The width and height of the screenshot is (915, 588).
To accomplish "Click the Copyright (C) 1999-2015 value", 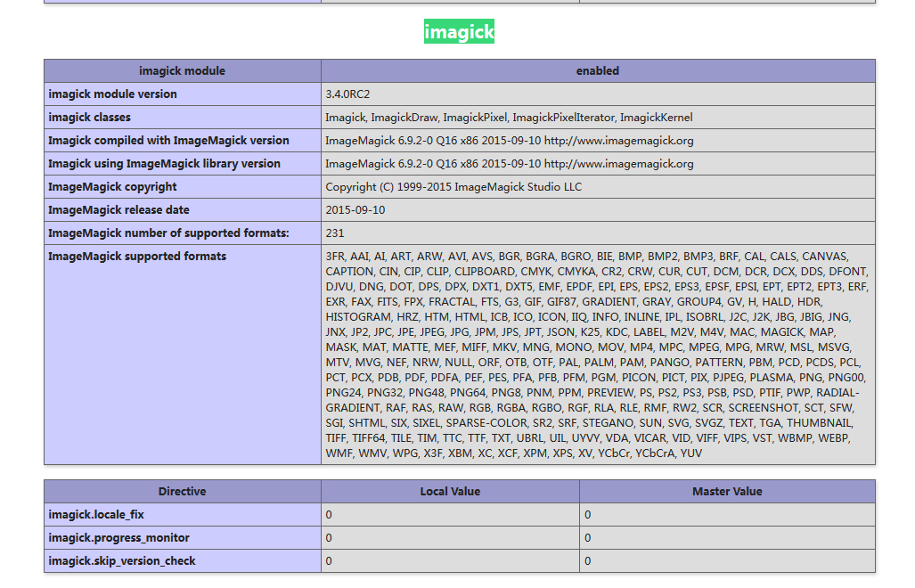I will pyautogui.click(x=598, y=187).
